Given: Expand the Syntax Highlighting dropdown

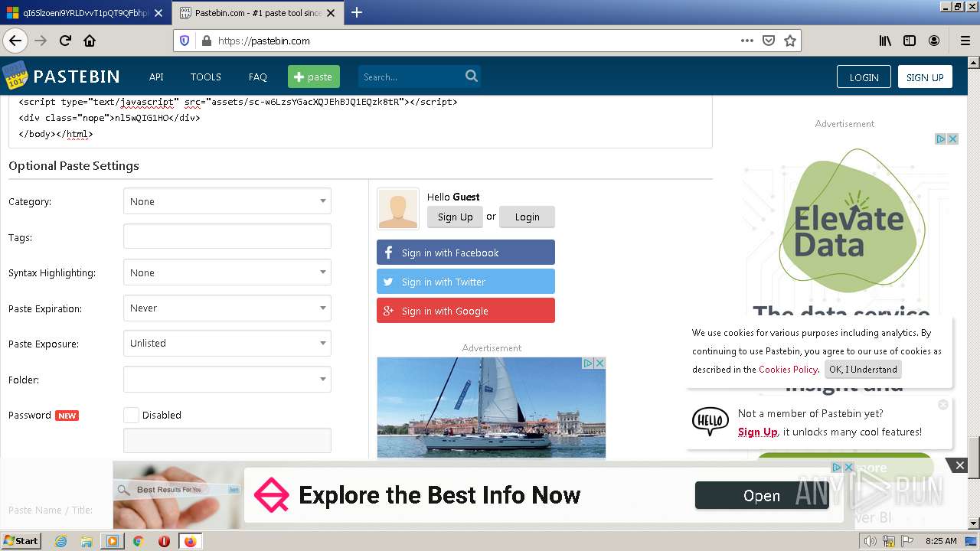Looking at the screenshot, I should (227, 272).
